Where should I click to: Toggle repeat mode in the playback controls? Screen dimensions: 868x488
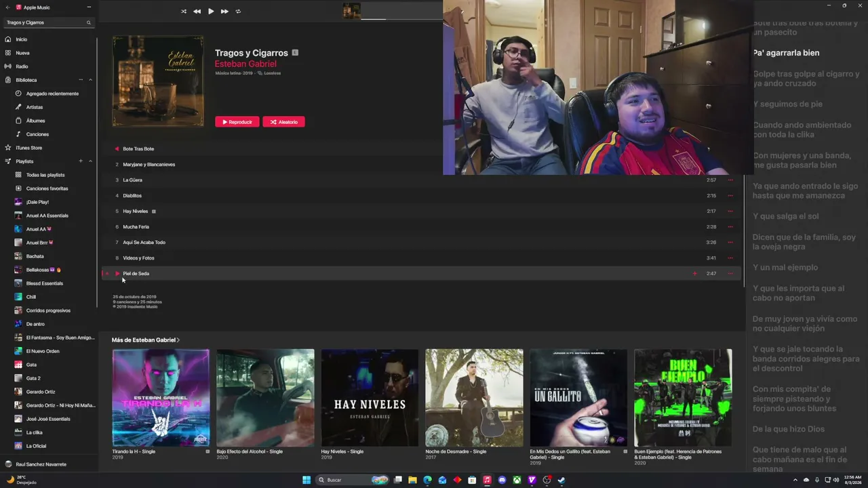(x=238, y=12)
